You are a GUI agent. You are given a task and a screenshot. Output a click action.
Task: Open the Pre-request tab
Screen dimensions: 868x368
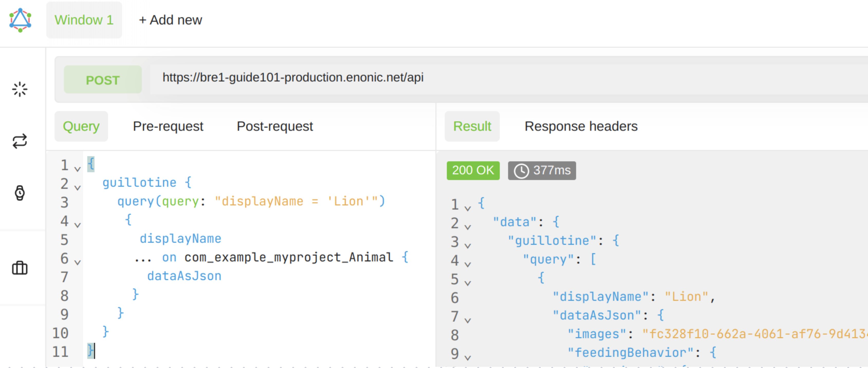coord(168,127)
